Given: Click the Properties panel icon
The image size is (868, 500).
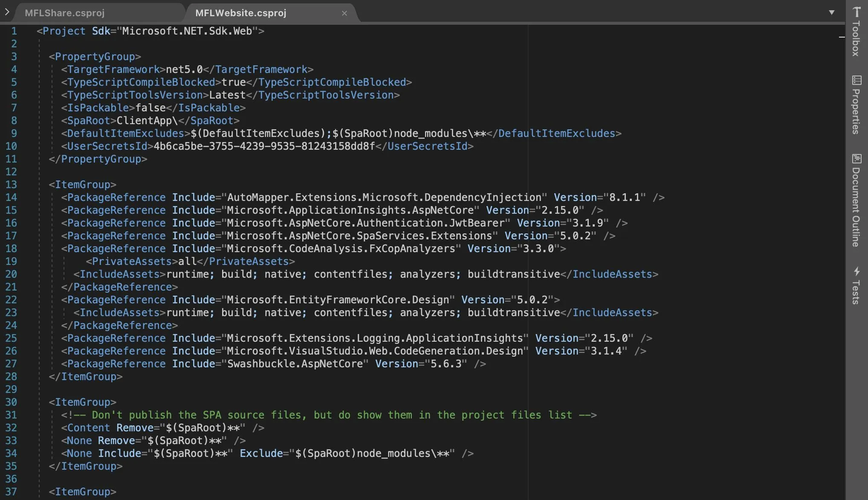Looking at the screenshot, I should coord(856,80).
